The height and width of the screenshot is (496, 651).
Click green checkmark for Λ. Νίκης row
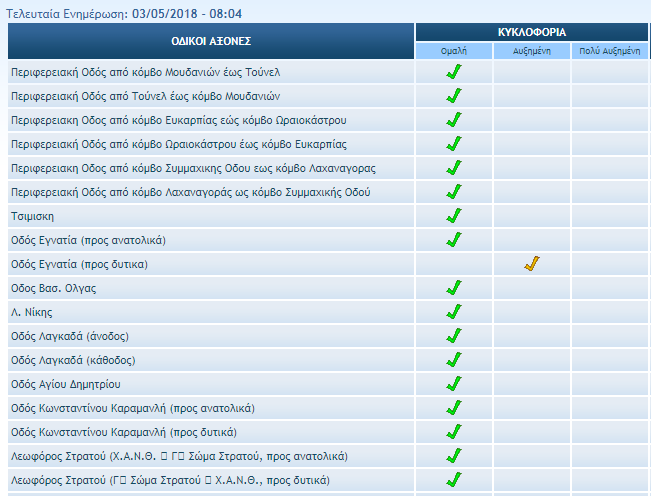(454, 312)
